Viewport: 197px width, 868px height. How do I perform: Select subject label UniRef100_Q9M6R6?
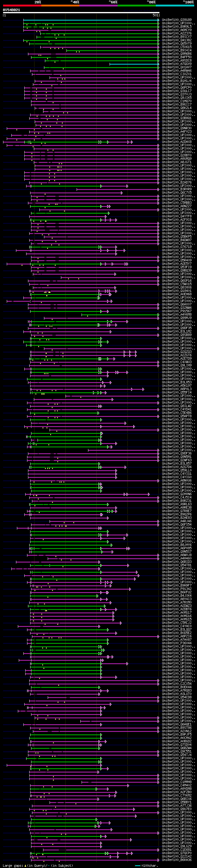click(176, 54)
